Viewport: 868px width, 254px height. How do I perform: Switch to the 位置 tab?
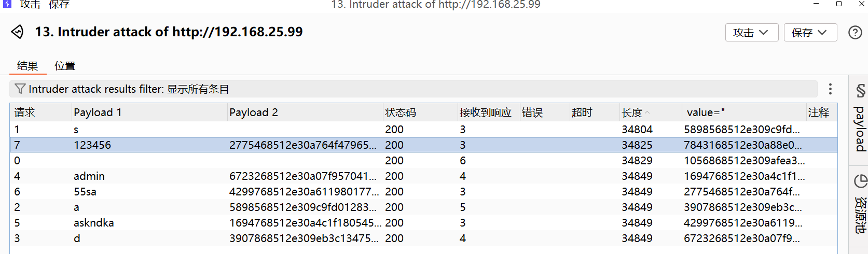coord(65,66)
